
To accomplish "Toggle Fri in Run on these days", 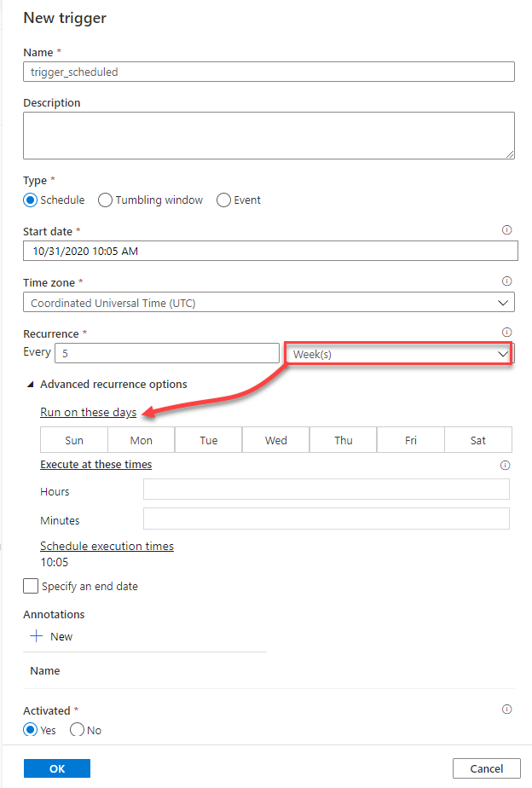I will 411,440.
